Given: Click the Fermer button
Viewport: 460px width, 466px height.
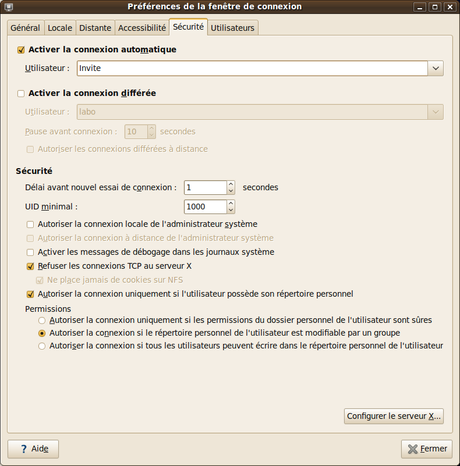Looking at the screenshot, I should pyautogui.click(x=427, y=449).
